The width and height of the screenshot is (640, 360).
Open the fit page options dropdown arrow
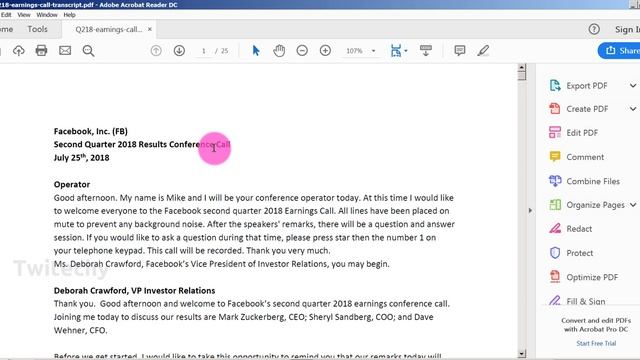tap(406, 51)
